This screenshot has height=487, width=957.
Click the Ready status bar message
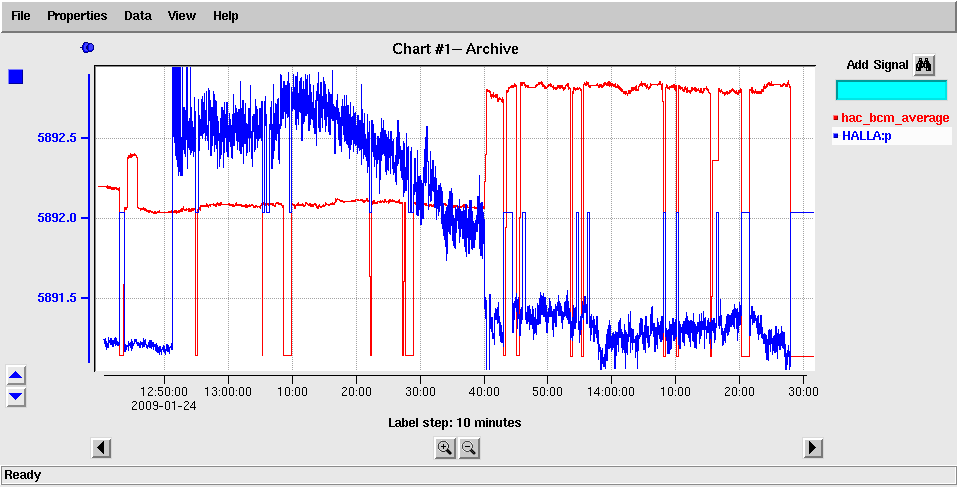point(23,475)
